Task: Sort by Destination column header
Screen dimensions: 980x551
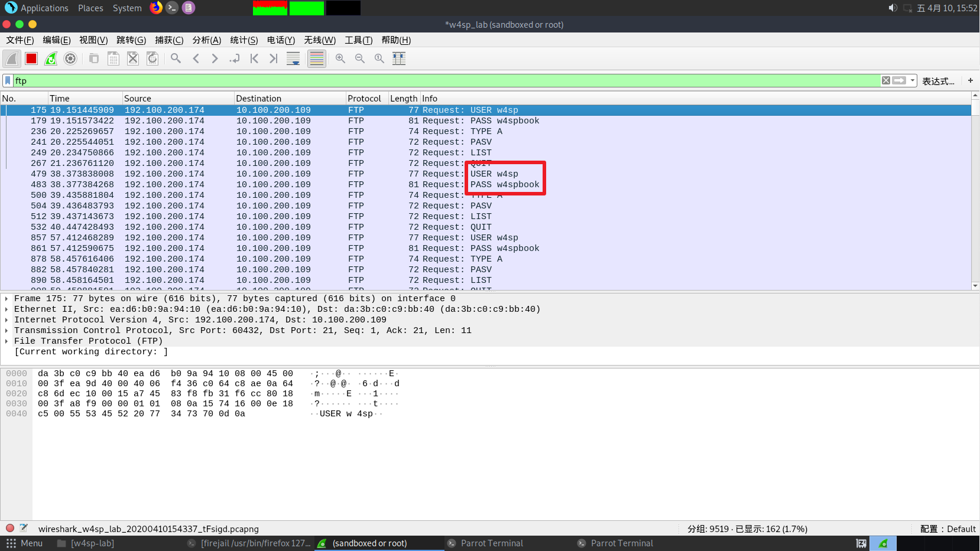Action: [x=290, y=99]
